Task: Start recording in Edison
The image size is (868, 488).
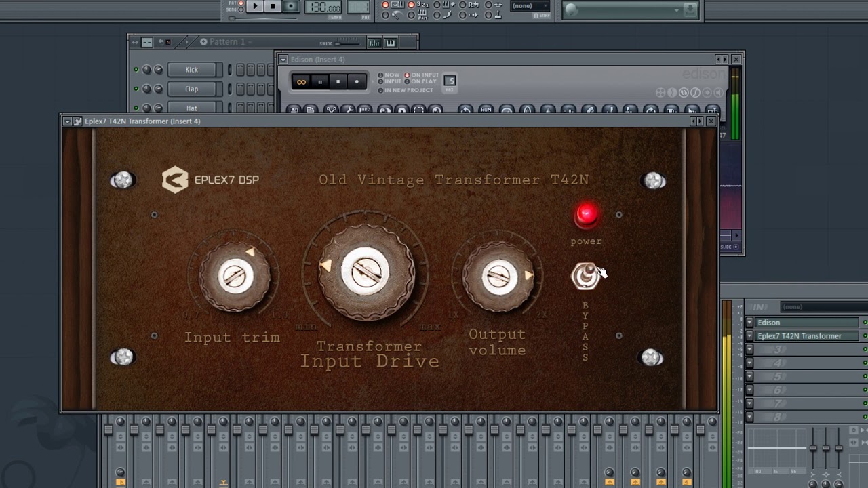Action: (357, 82)
